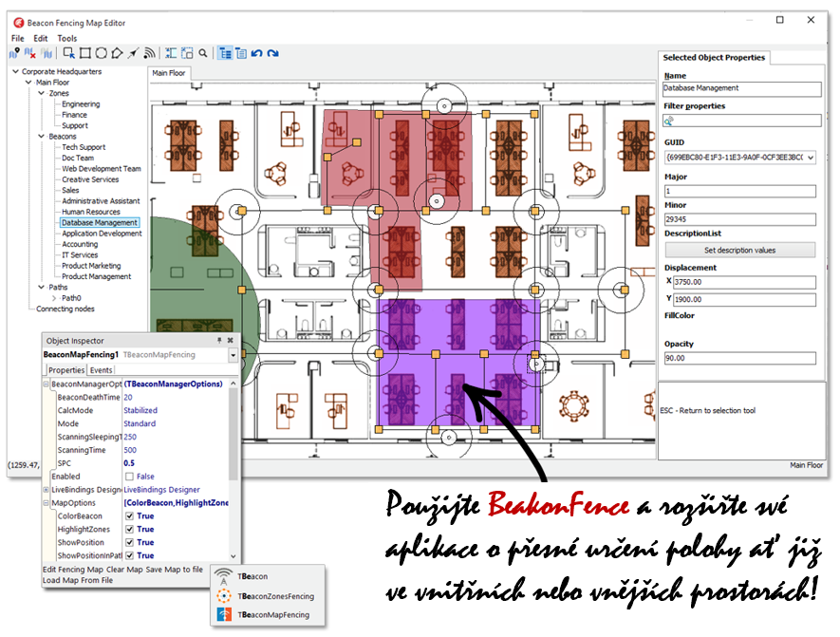This screenshot has width=840, height=637.
Task: Click the TBeaconMapFencing component icon
Action: click(224, 614)
